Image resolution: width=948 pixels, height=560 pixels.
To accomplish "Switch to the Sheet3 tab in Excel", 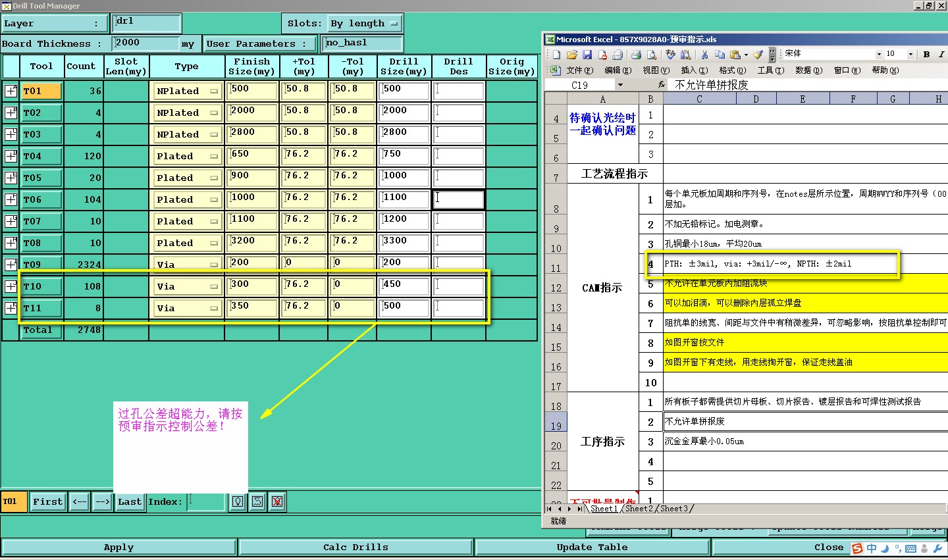I will [674, 509].
